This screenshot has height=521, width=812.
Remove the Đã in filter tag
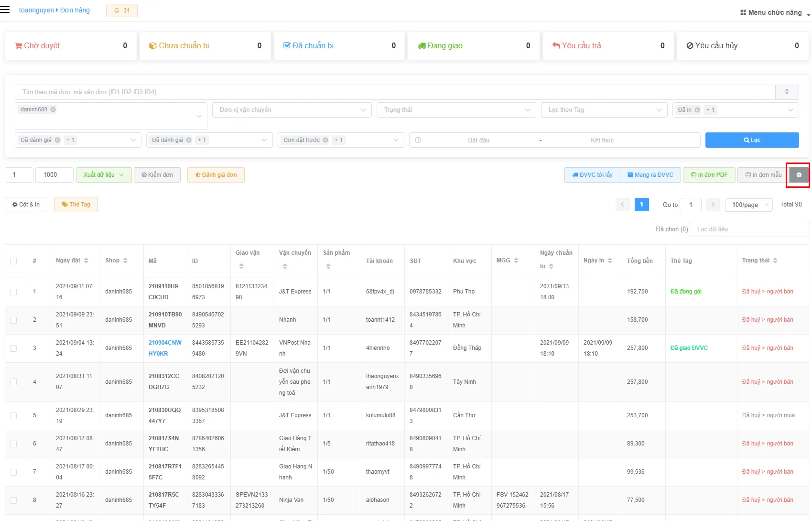(697, 110)
